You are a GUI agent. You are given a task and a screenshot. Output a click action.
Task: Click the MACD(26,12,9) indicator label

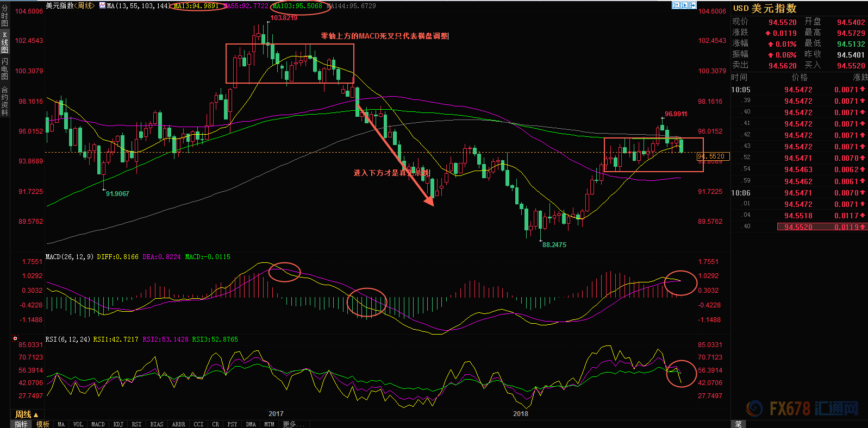coord(70,257)
